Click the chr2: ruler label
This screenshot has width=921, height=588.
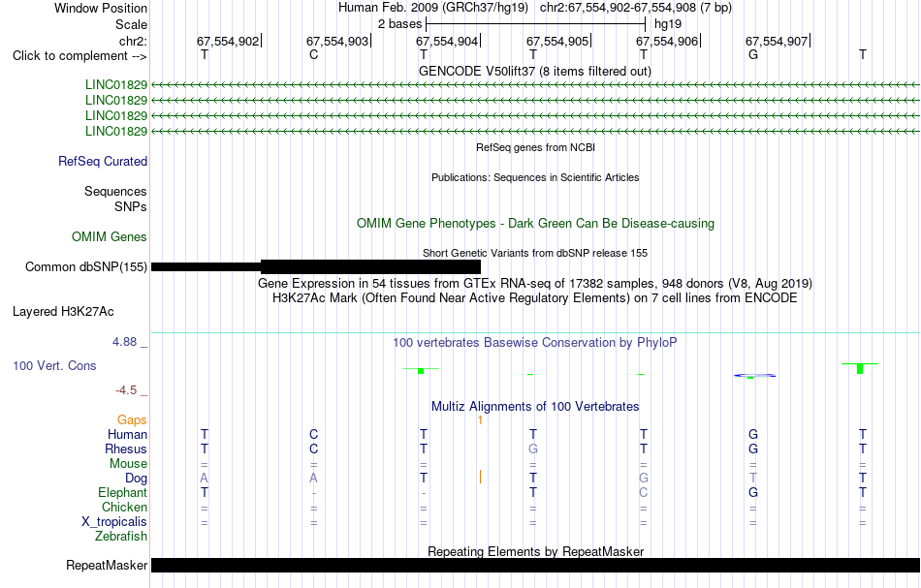point(133,41)
